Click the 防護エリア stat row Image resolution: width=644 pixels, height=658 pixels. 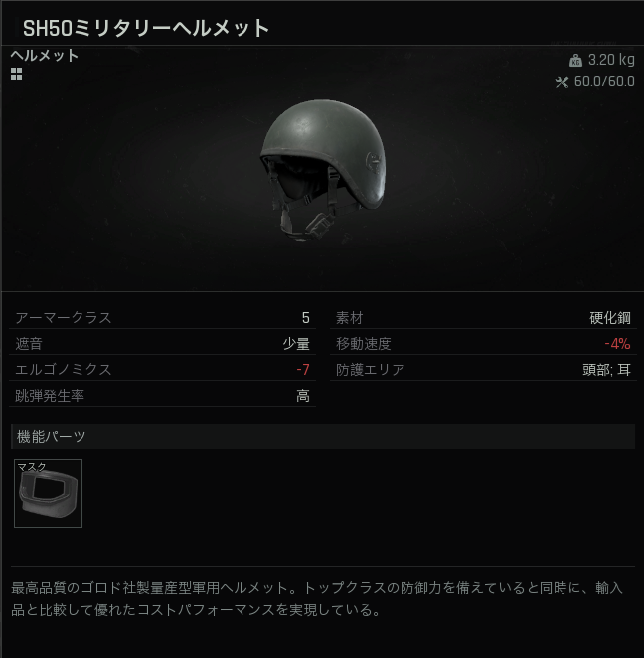(x=483, y=370)
